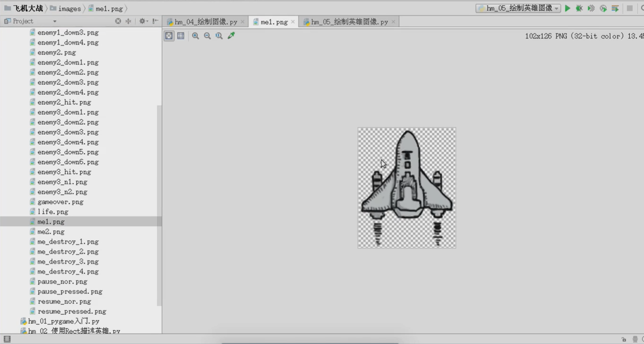Screen dimensions: 644x344
Task: Select resume_pressed.png file
Action: point(72,311)
